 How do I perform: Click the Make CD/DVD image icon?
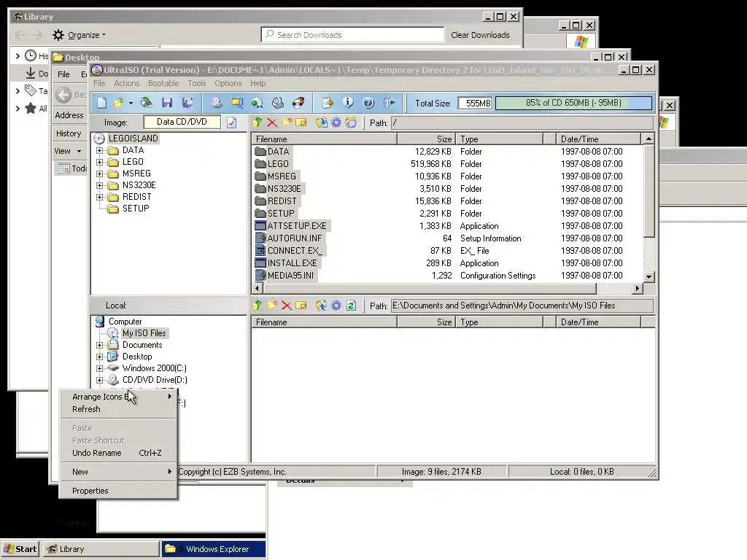point(217,103)
